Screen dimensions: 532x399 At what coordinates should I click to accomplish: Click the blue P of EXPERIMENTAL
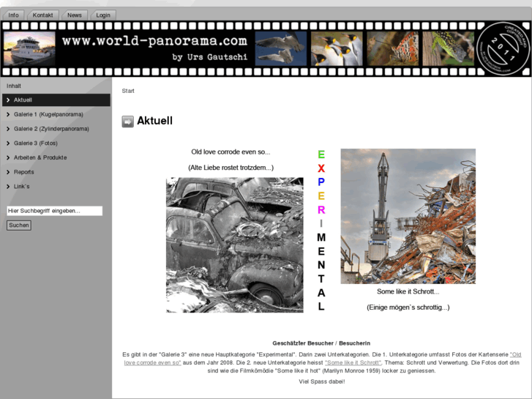click(x=321, y=182)
